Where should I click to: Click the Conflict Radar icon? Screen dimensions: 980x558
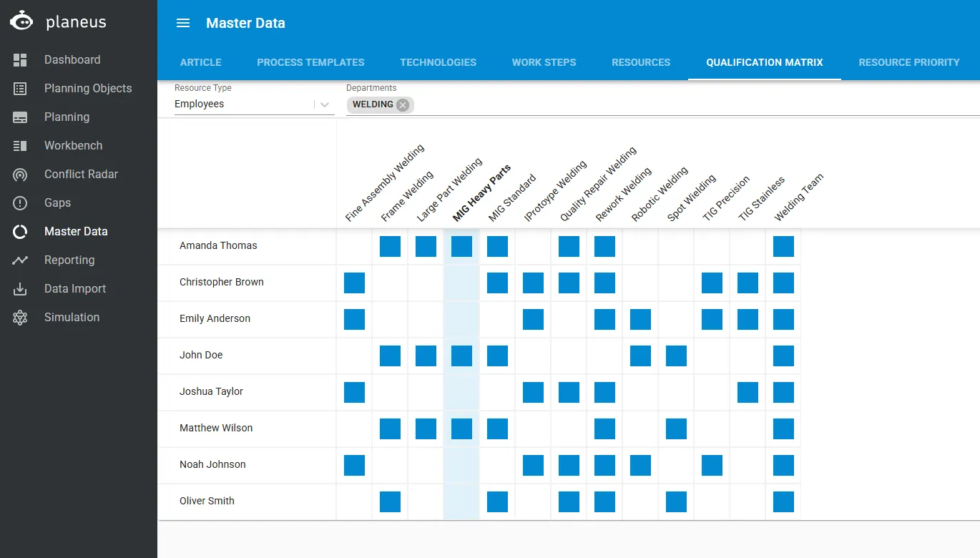pos(20,175)
